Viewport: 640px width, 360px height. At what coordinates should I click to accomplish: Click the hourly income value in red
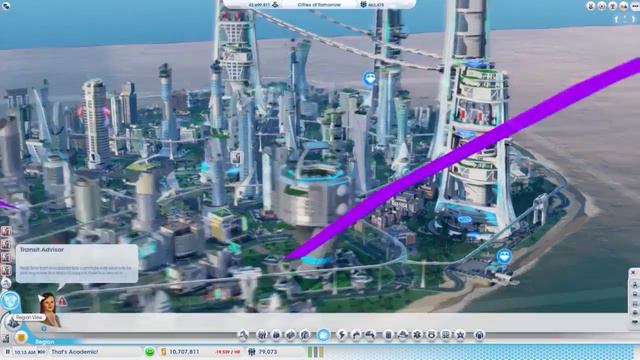[x=227, y=351]
